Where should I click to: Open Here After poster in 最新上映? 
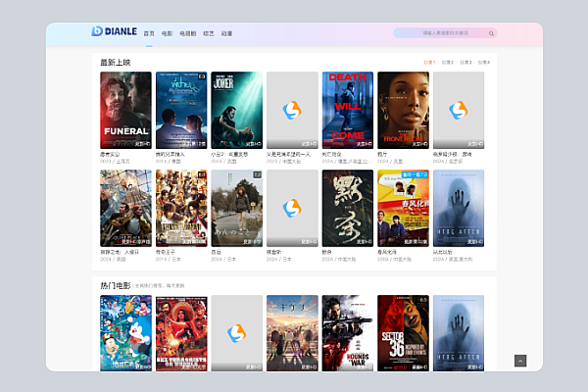point(459,208)
